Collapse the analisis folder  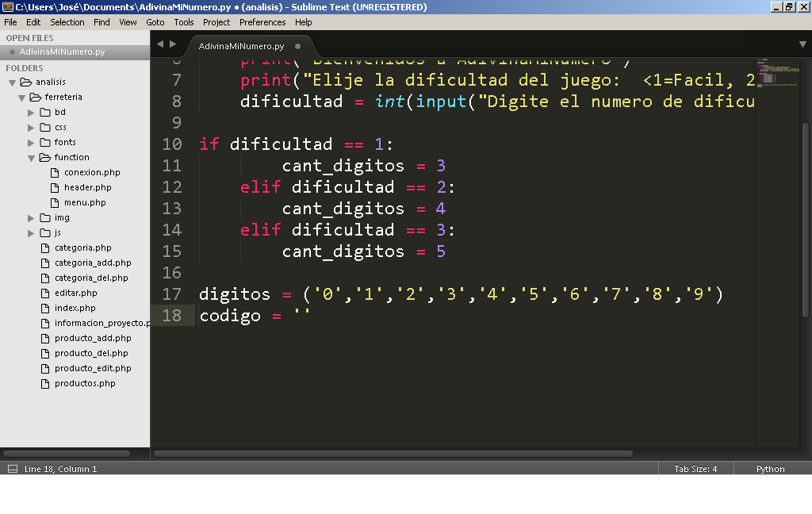click(12, 82)
